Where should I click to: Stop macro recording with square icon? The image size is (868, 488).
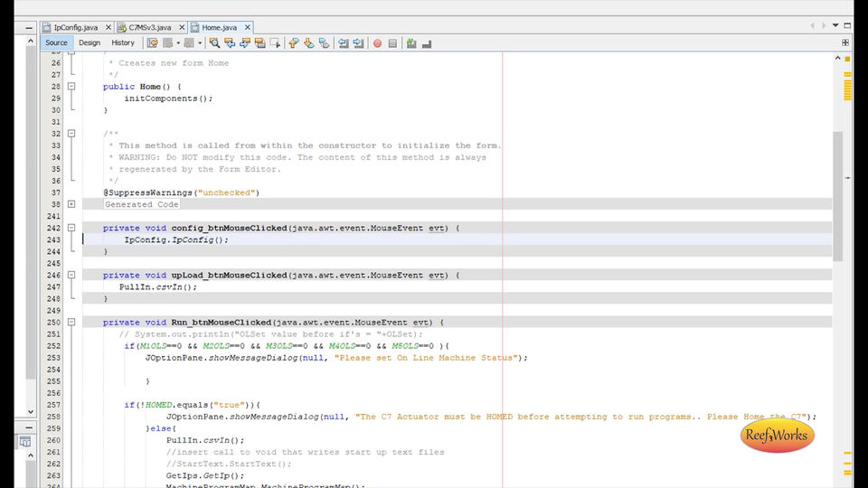point(392,43)
